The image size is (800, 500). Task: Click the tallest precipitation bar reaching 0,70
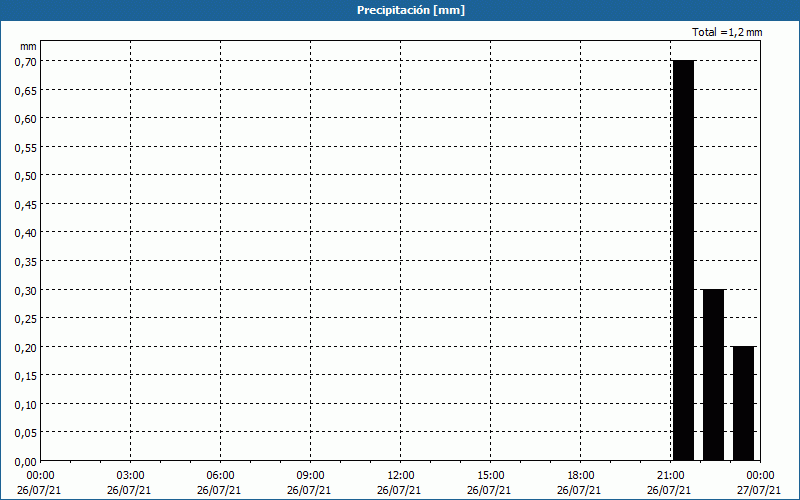pos(684,260)
